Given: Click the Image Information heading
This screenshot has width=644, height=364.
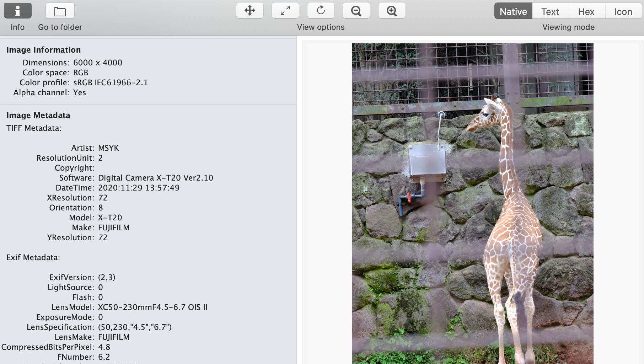Looking at the screenshot, I should click(44, 50).
